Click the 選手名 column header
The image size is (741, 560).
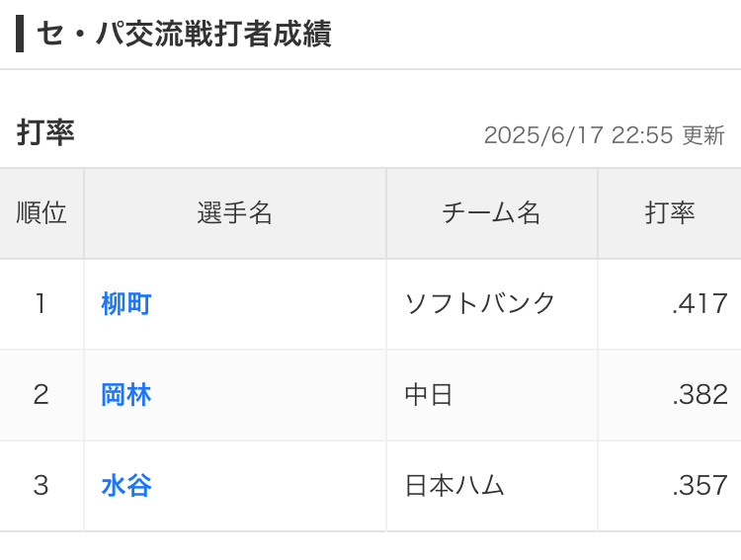click(235, 213)
